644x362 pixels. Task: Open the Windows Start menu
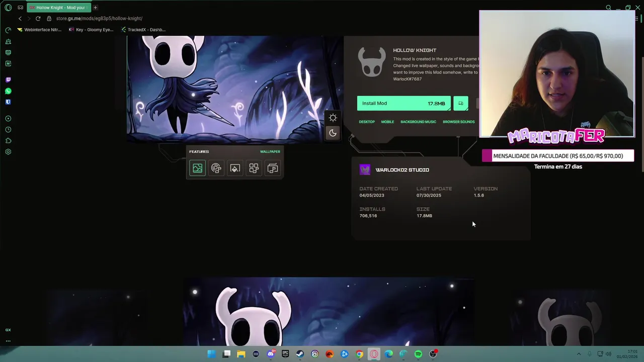pos(212,354)
